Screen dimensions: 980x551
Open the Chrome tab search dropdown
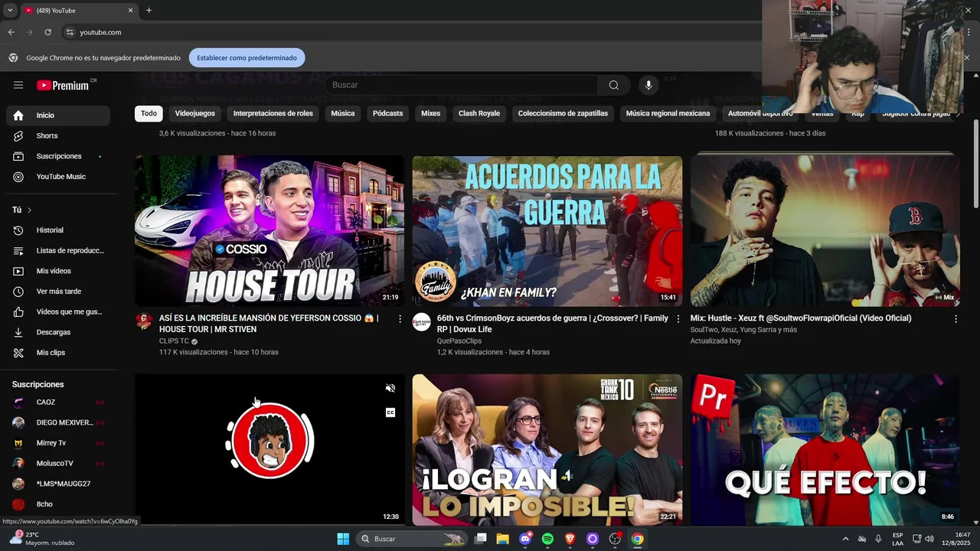10,11
